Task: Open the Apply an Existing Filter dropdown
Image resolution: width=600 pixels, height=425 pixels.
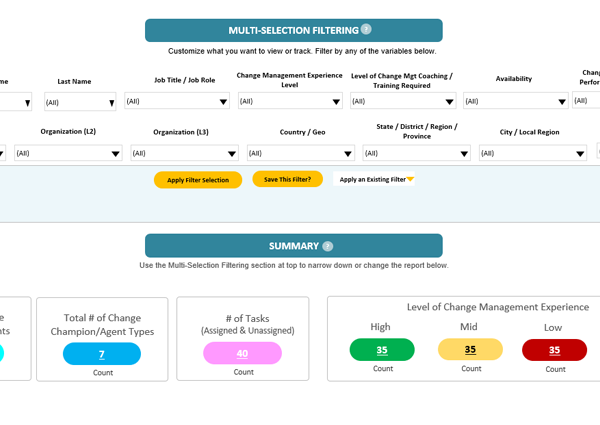Action: [x=374, y=179]
